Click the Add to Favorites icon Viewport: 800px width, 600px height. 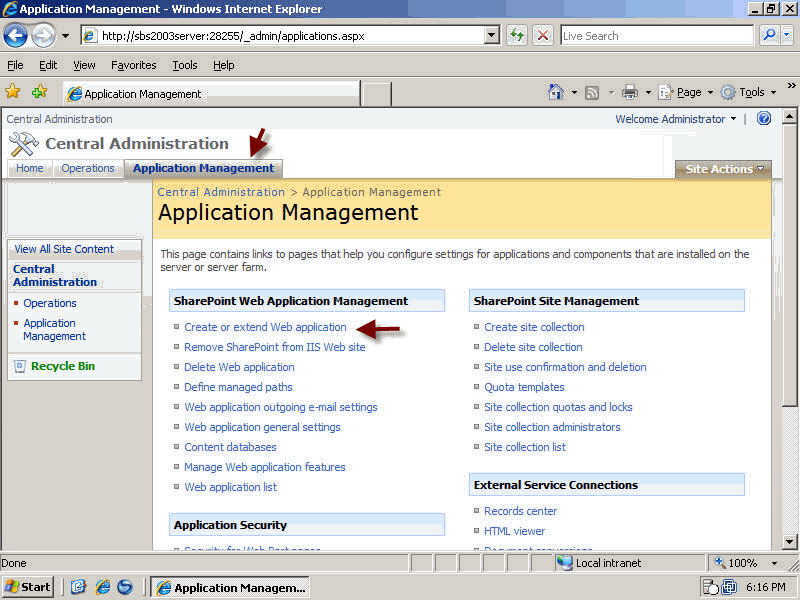(39, 92)
